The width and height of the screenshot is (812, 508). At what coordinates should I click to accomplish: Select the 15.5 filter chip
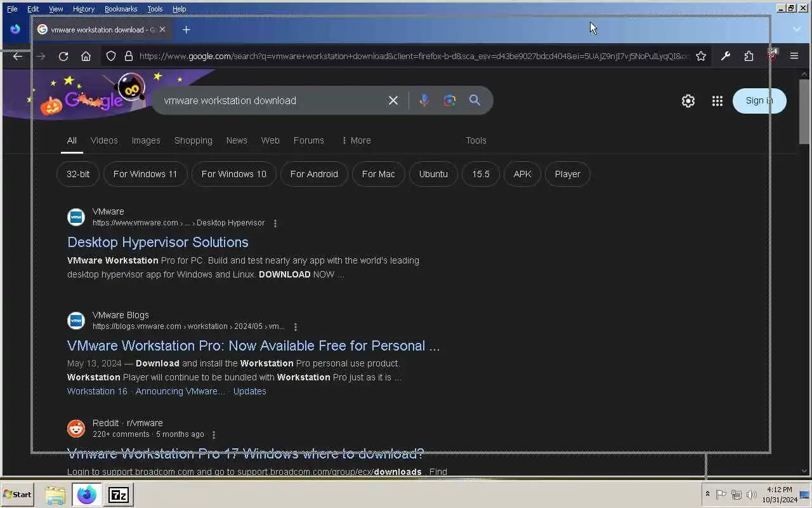coord(481,174)
